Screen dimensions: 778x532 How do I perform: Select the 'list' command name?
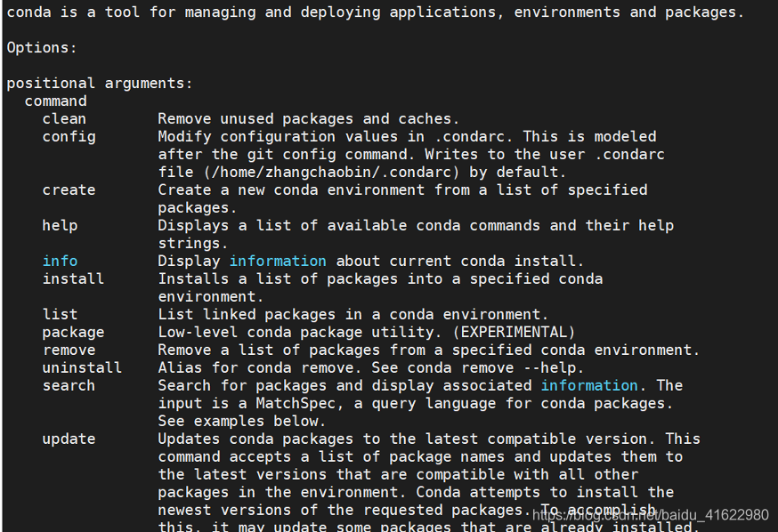click(60, 314)
